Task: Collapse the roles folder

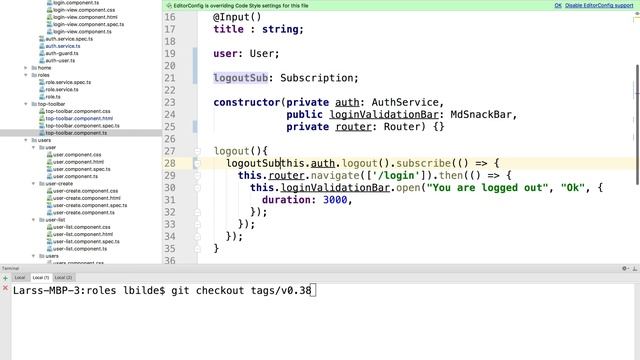Action: [x=26, y=75]
